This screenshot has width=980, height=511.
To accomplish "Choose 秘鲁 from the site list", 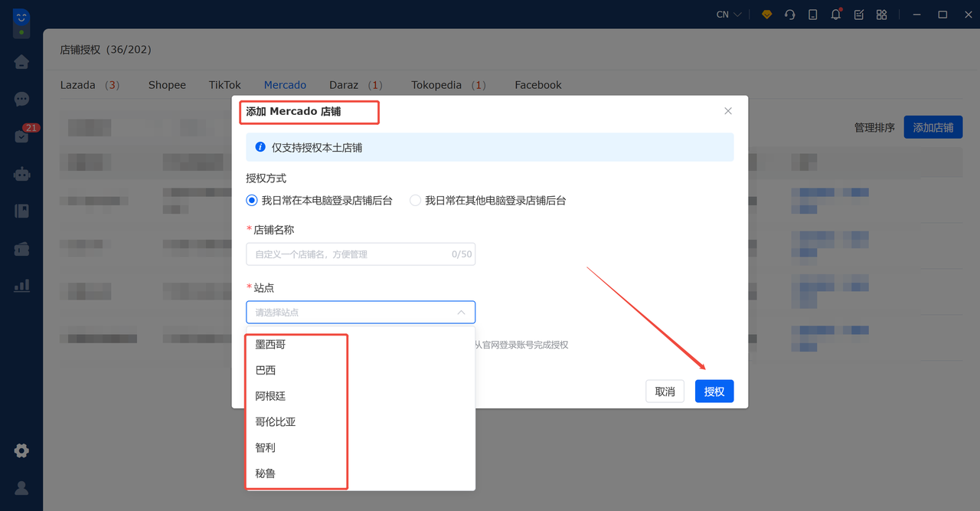I will (361, 473).
